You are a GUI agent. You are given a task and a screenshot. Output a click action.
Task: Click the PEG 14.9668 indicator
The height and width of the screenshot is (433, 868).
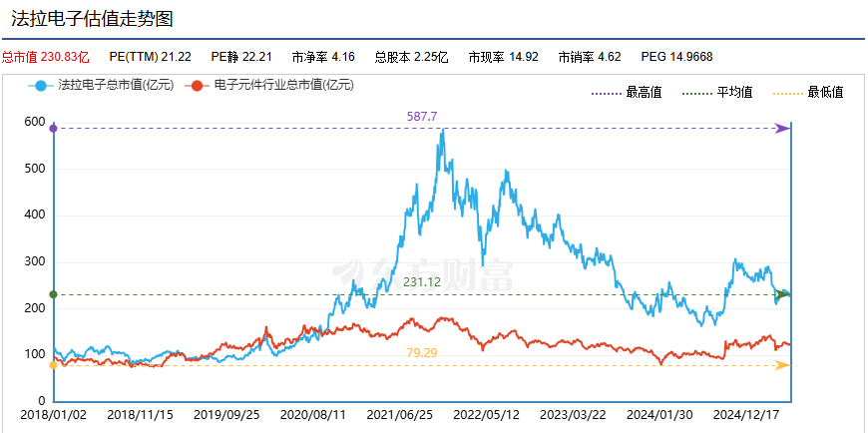pos(677,57)
